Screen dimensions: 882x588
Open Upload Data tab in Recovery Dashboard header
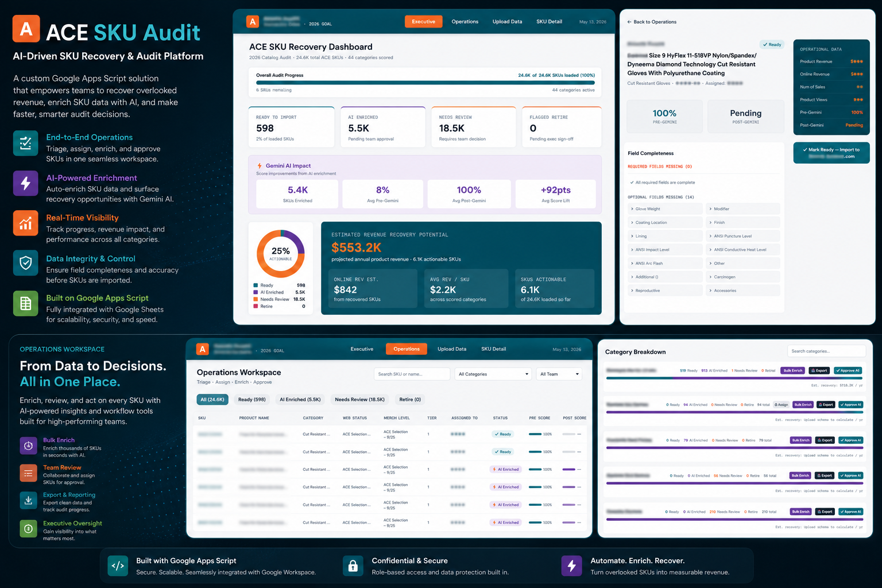tap(508, 22)
